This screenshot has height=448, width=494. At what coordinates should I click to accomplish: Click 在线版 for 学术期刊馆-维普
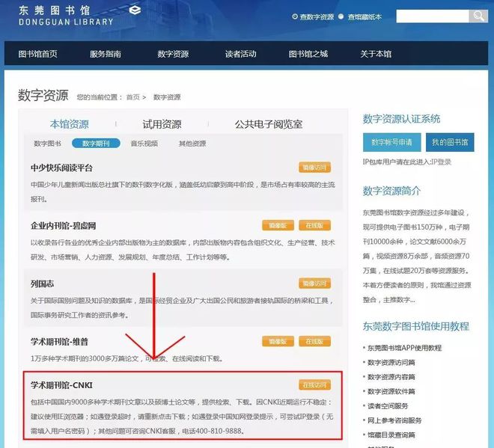pos(314,341)
